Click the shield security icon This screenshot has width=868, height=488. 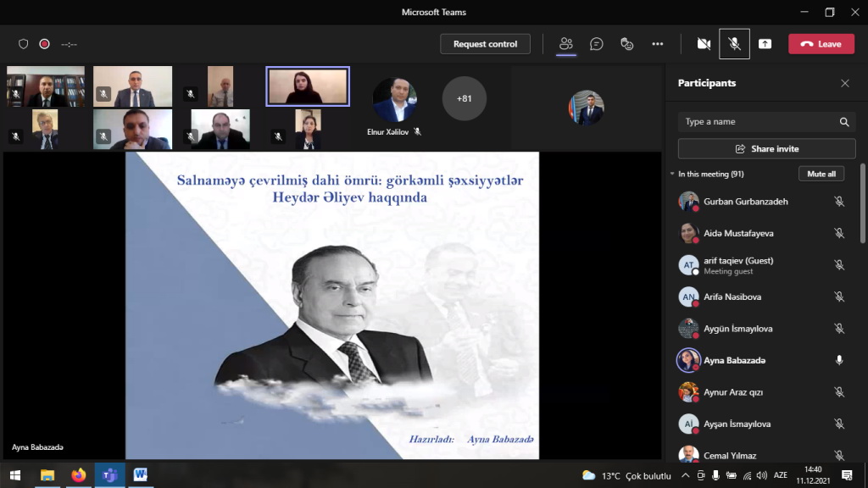pyautogui.click(x=23, y=44)
